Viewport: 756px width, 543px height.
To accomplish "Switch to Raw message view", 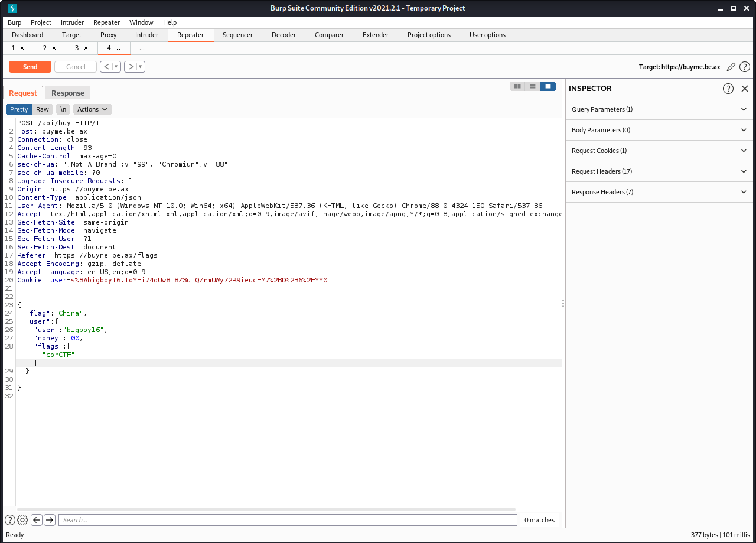I will tap(43, 109).
